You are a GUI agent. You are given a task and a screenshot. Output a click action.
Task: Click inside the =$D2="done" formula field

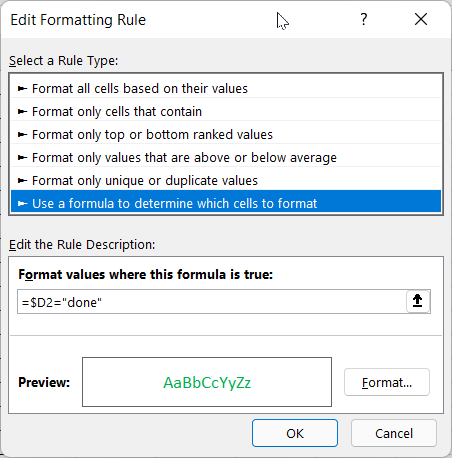tap(212, 302)
